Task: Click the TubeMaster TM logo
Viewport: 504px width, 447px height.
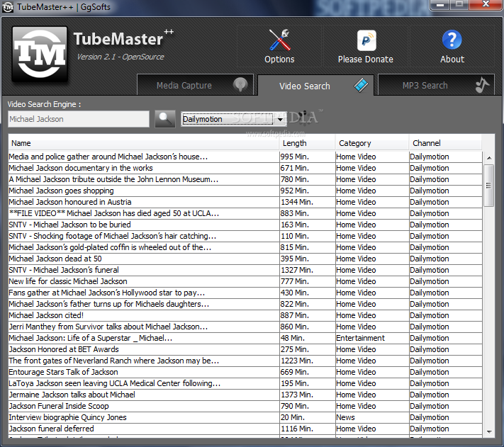Action: [x=40, y=54]
